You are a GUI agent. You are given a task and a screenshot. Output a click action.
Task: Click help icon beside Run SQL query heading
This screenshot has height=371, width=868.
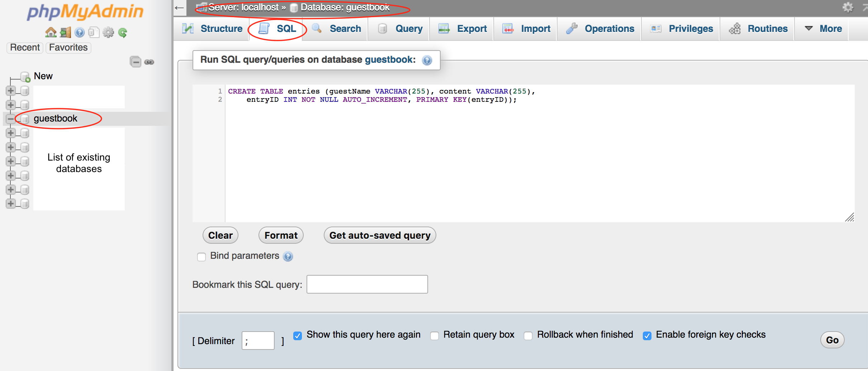[x=427, y=61]
